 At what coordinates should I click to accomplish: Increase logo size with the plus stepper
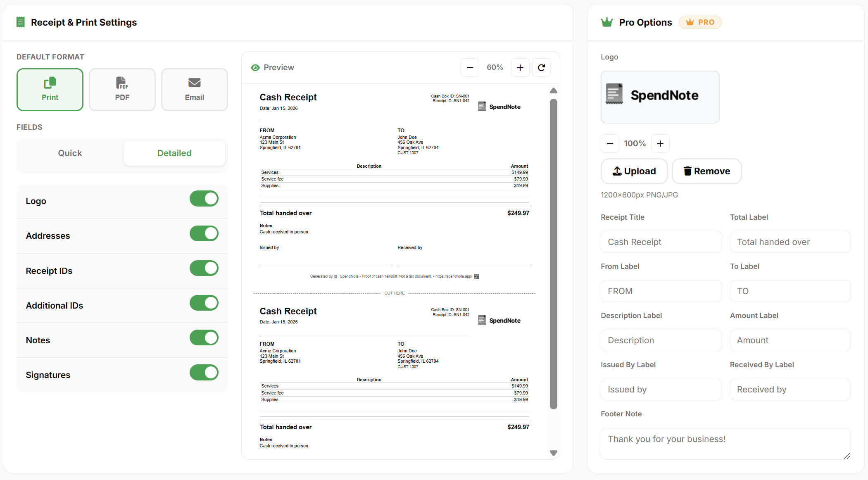660,143
